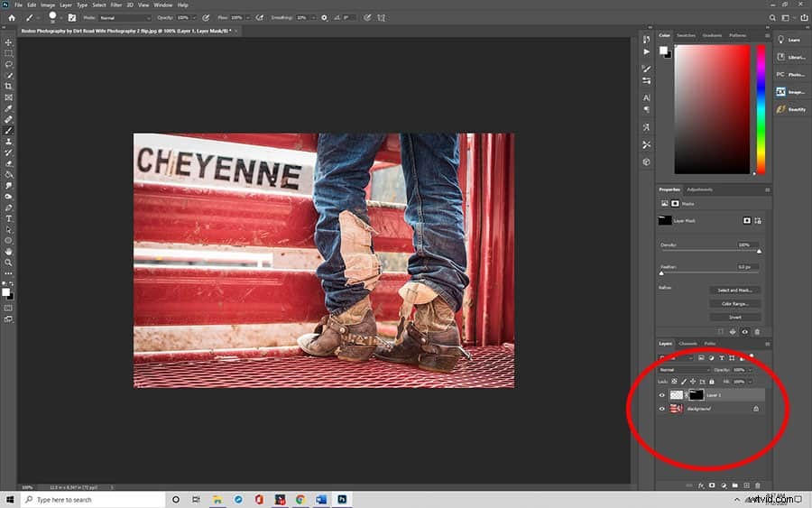Select the Lasso tool

tap(8, 65)
